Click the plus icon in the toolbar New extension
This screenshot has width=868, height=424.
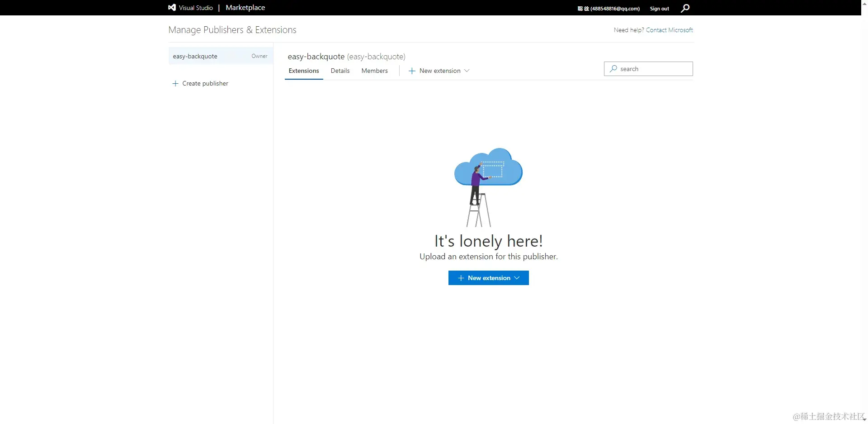pos(412,71)
